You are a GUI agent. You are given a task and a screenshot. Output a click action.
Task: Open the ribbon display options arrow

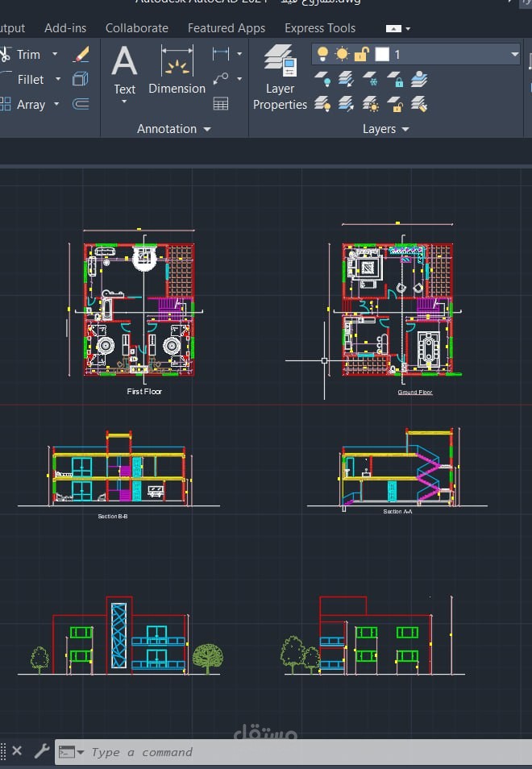pyautogui.click(x=408, y=28)
